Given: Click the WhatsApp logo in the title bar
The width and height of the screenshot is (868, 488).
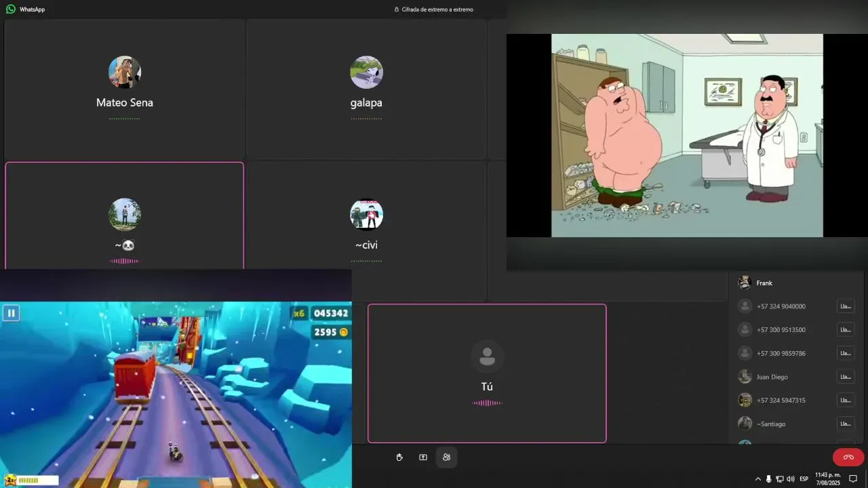Looking at the screenshot, I should (x=11, y=9).
